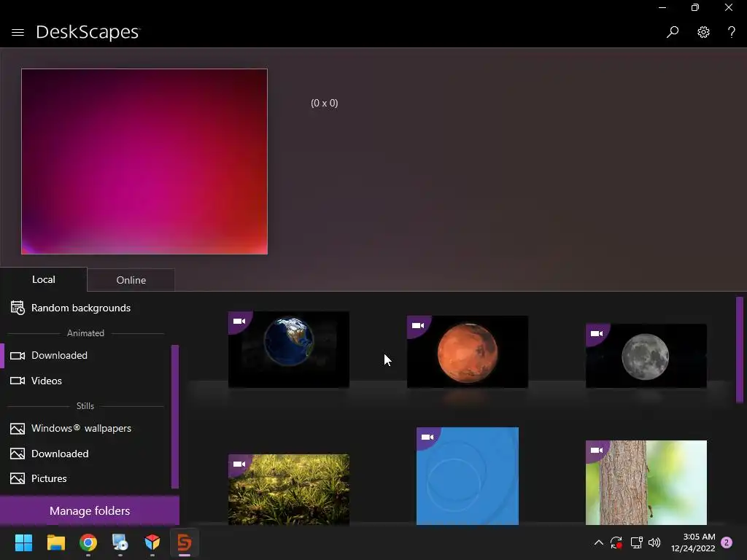Click the sync status tray icon
747x560 pixels.
point(616,542)
